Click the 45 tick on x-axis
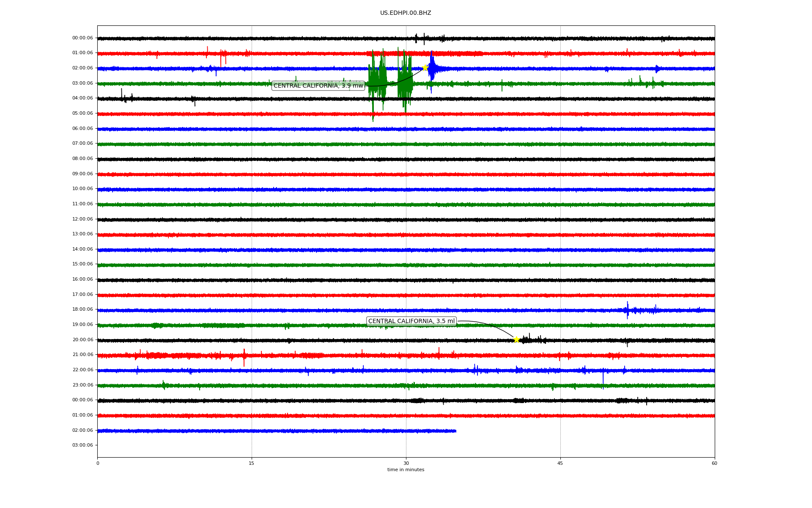This screenshot has width=812, height=508. (x=560, y=463)
